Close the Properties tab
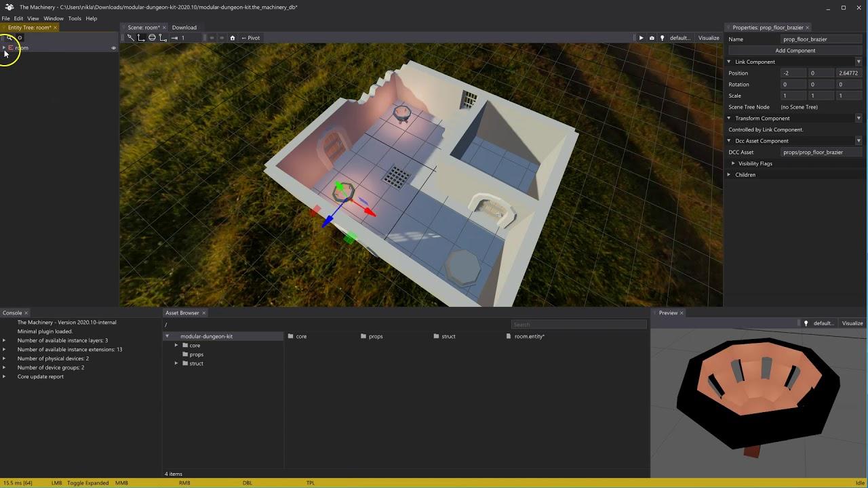Screen dimensions: 868x488 click(808, 28)
